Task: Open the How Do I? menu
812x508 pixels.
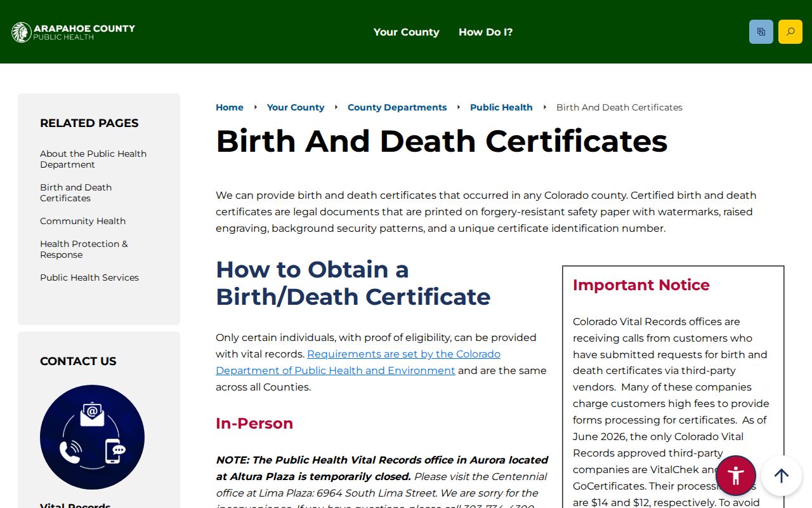Action: tap(486, 32)
